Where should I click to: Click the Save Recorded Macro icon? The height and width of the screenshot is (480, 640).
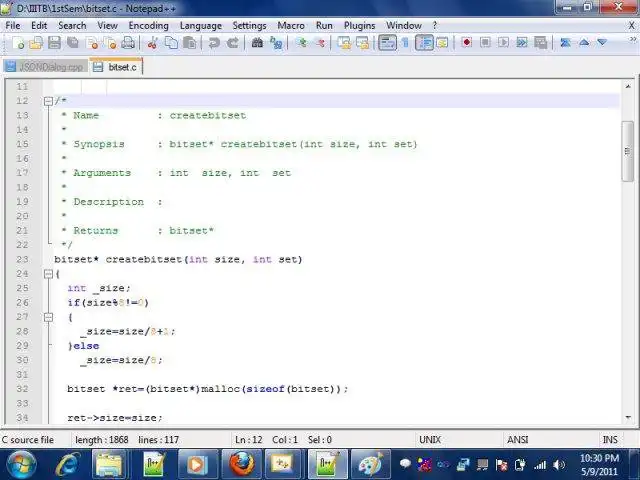pyautogui.click(x=540, y=42)
